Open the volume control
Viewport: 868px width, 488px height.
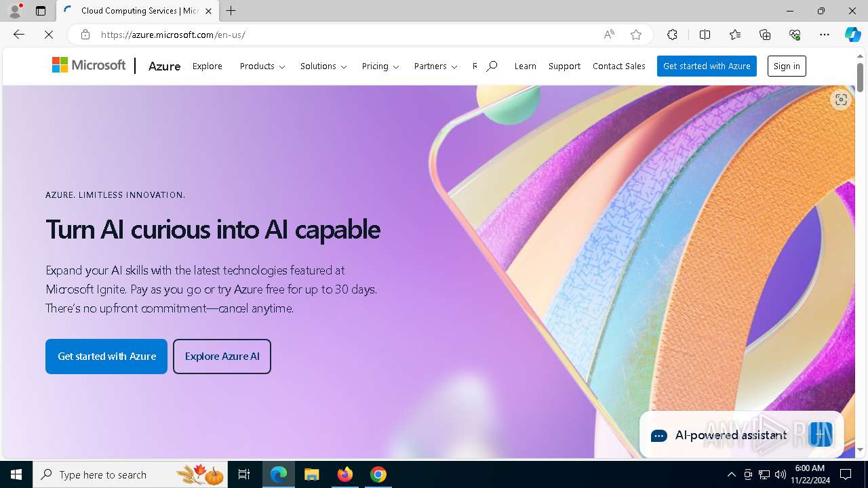[780, 474]
